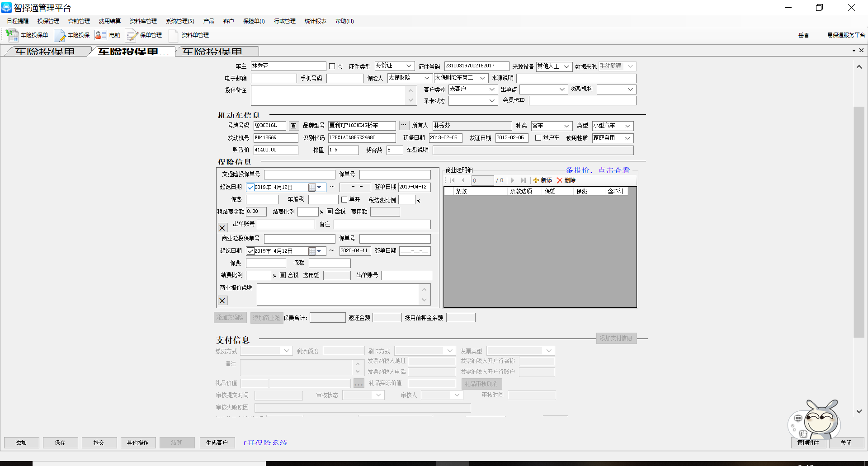
Task: Click the red 删除 icon in 商业险明细
Action: (x=560, y=180)
